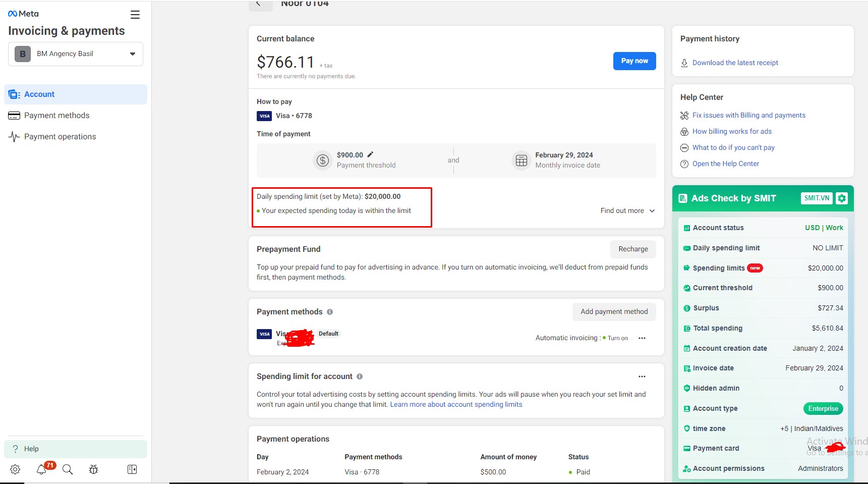The width and height of the screenshot is (868, 484).
Task: Open Fix issues with Billing and payments link
Action: (748, 116)
